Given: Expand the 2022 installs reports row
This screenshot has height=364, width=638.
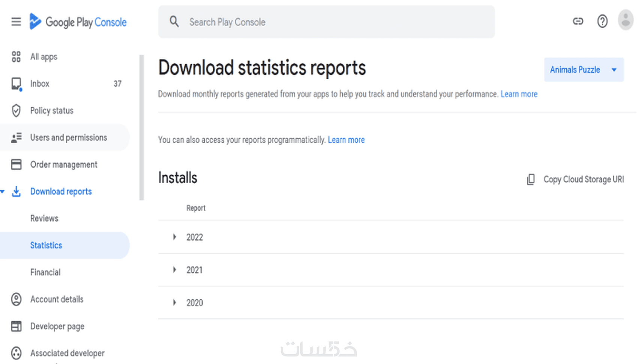Looking at the screenshot, I should tap(175, 237).
